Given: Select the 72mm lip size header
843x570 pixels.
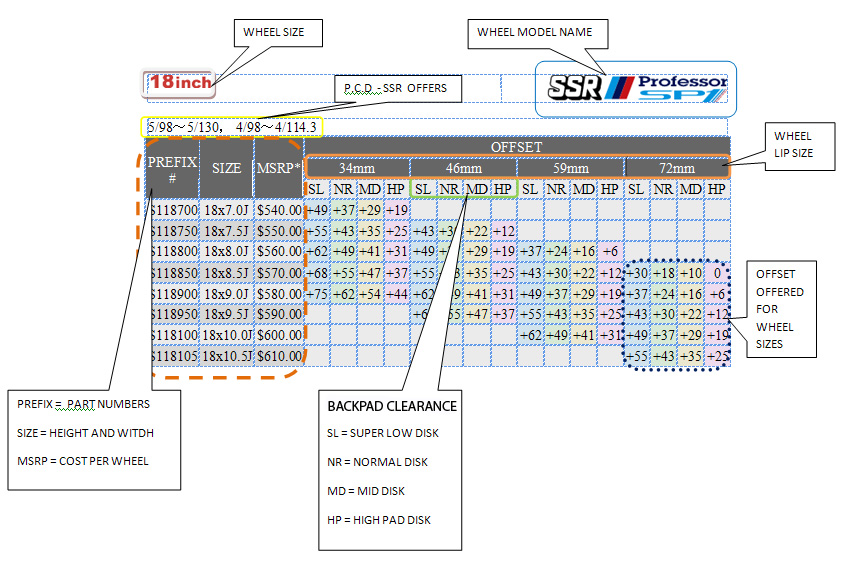Looking at the screenshot, I should (x=677, y=167).
